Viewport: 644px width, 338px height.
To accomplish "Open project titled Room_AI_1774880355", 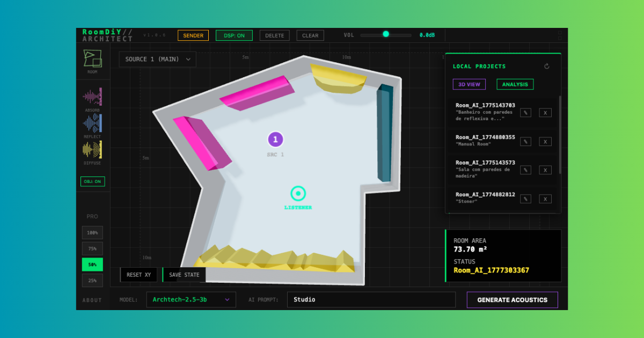I will (x=485, y=137).
